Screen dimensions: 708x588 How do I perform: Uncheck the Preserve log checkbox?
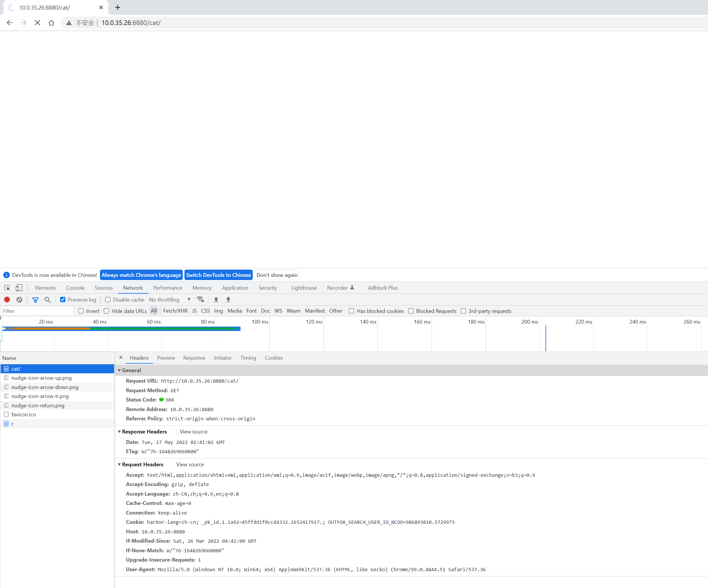(x=63, y=300)
